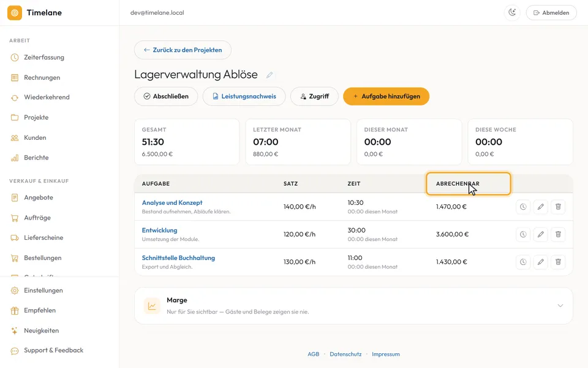Expand the Marge section chevron

click(560, 305)
